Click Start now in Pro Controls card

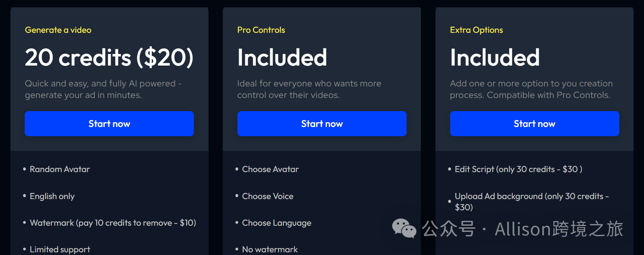tap(322, 124)
